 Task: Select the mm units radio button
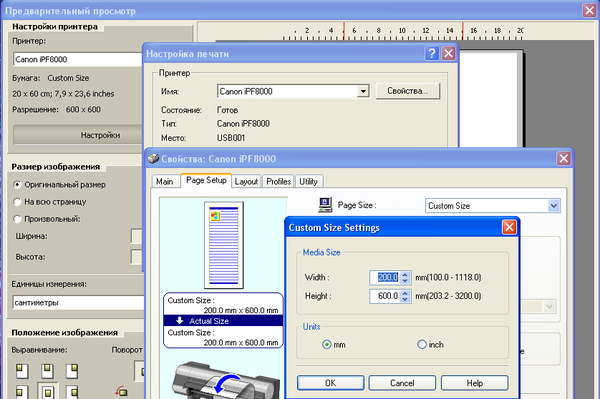tap(326, 344)
